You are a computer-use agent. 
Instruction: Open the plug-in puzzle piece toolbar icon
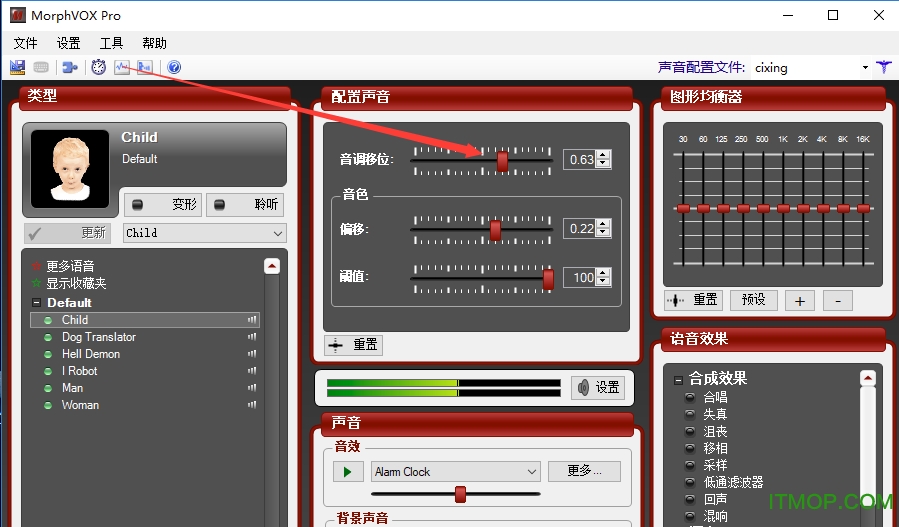70,67
